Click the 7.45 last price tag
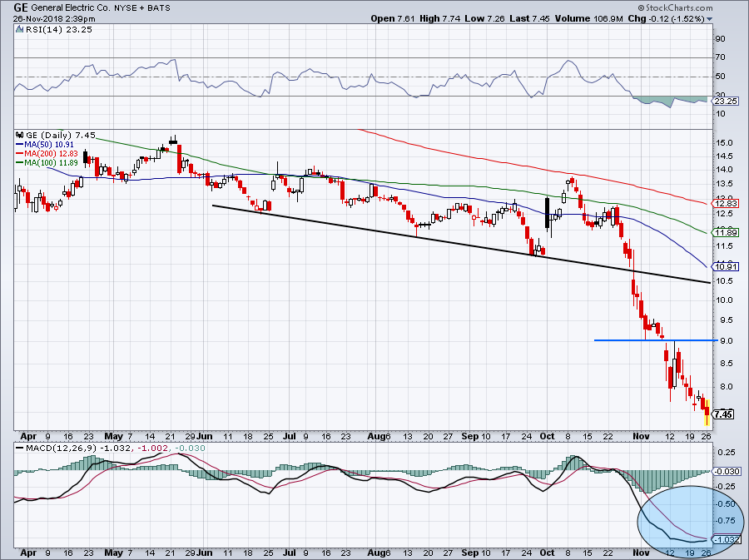The height and width of the screenshot is (560, 749). click(x=723, y=414)
